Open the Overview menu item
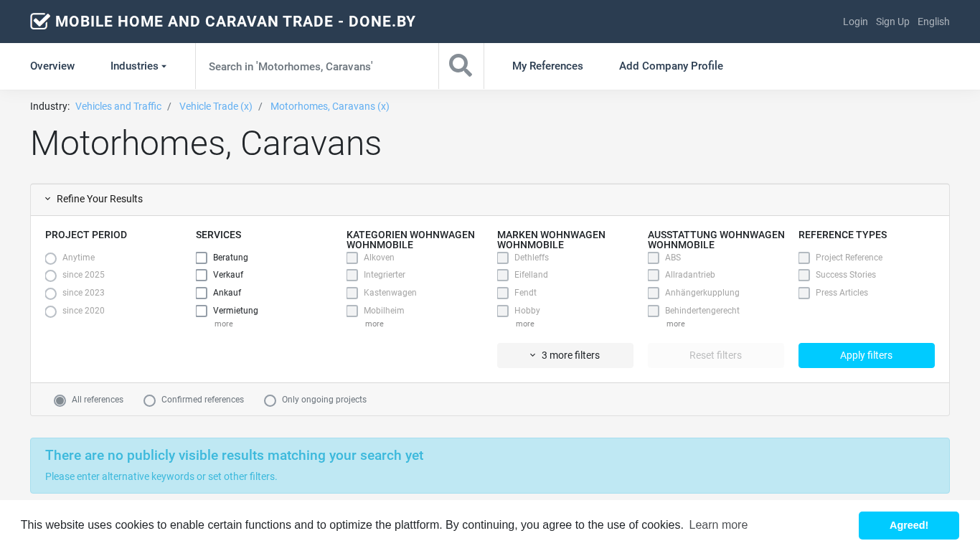Screen dimensions: 980x551 click(52, 66)
